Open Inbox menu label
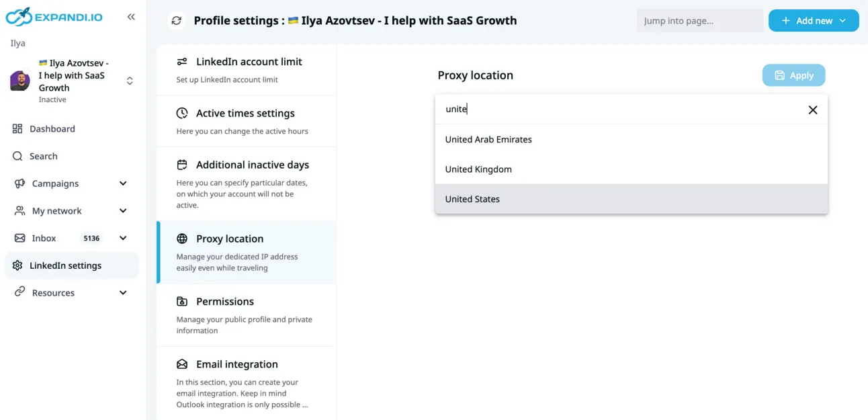868x420 pixels. pos(44,238)
